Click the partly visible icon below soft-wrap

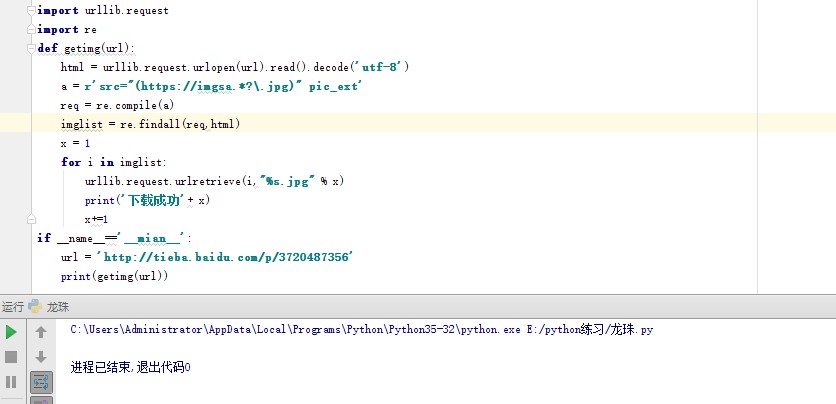pyautogui.click(x=41, y=400)
